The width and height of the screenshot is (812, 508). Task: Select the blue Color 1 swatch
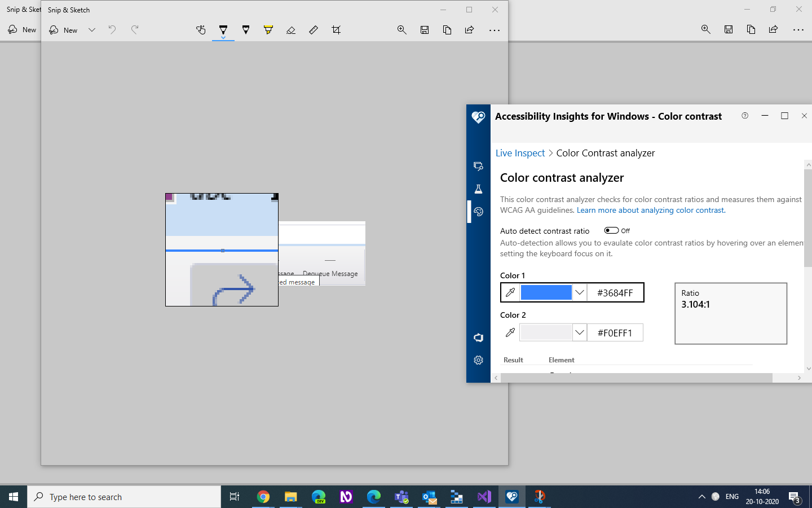point(546,292)
